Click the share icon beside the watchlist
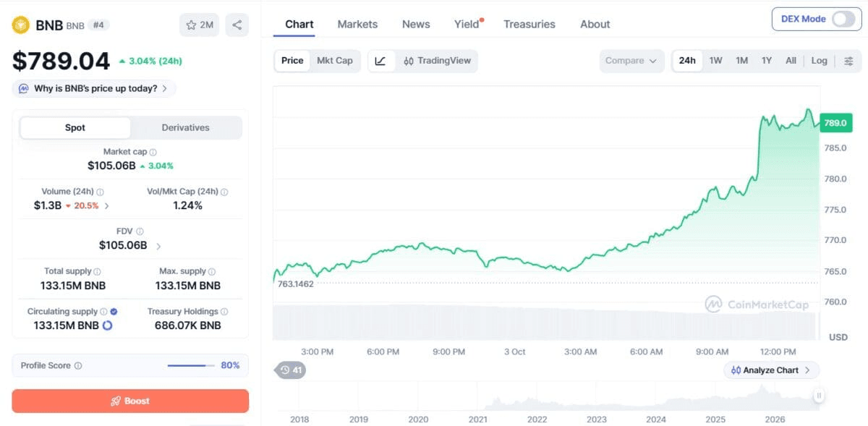Viewport: 868px width, 426px height. (x=237, y=25)
